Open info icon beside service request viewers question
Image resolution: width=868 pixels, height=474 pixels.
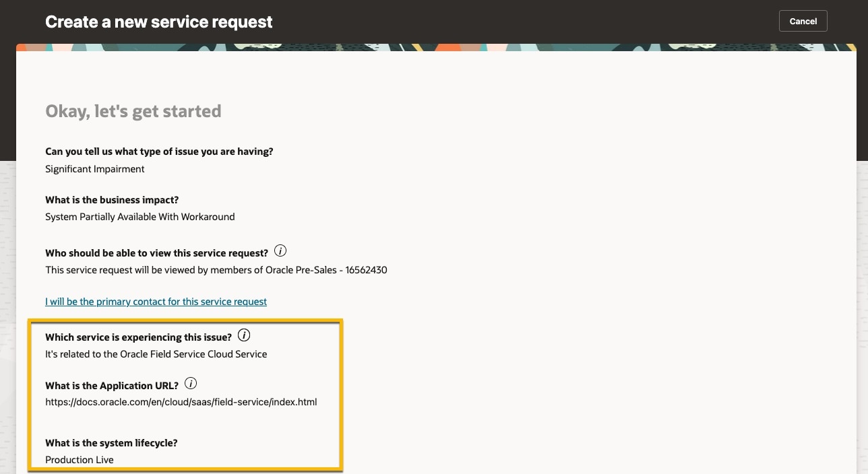(x=280, y=251)
